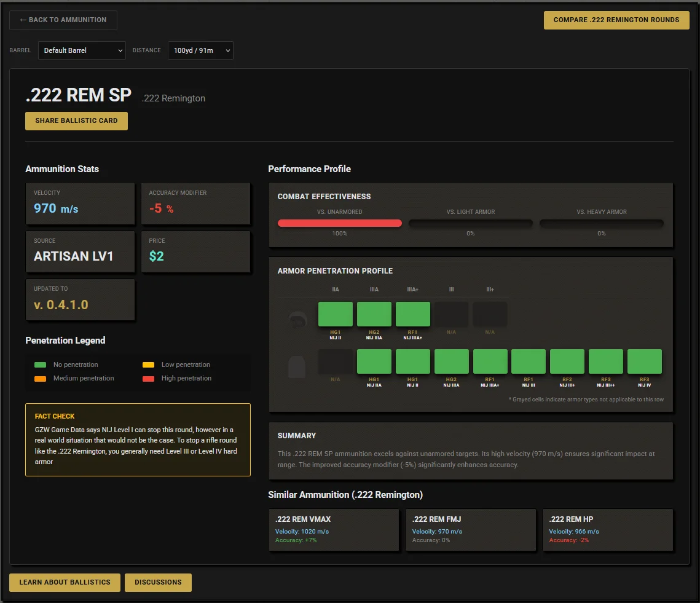Click vest row RF1 NIJ III cell
The height and width of the screenshot is (603, 700).
[529, 361]
